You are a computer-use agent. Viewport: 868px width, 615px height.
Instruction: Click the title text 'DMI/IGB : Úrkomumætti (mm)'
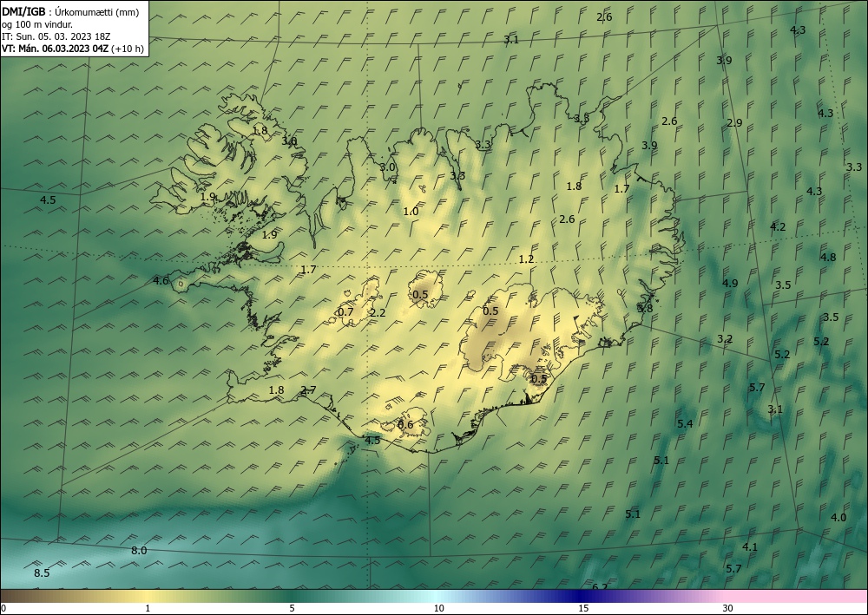(x=70, y=11)
